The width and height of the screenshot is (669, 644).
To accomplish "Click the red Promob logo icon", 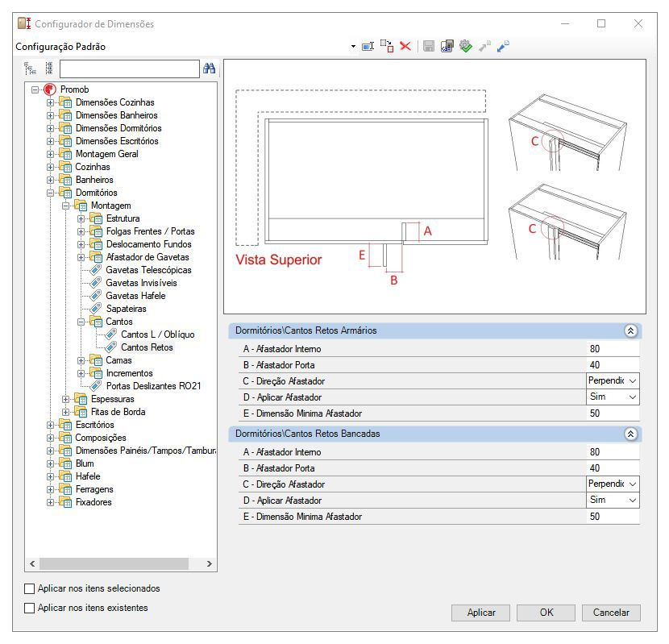I will [50, 89].
